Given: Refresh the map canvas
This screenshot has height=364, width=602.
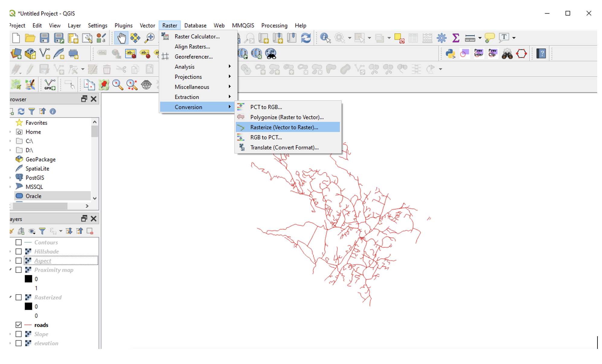Looking at the screenshot, I should click(306, 38).
